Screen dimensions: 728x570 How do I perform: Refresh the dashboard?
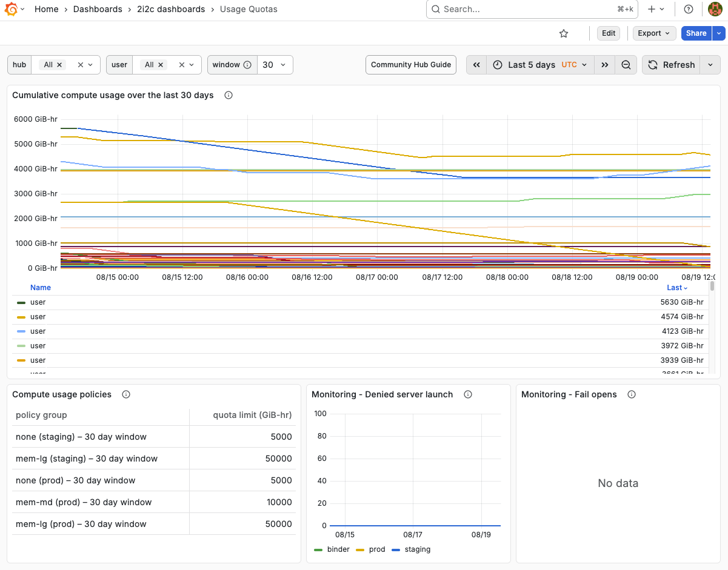pos(671,65)
